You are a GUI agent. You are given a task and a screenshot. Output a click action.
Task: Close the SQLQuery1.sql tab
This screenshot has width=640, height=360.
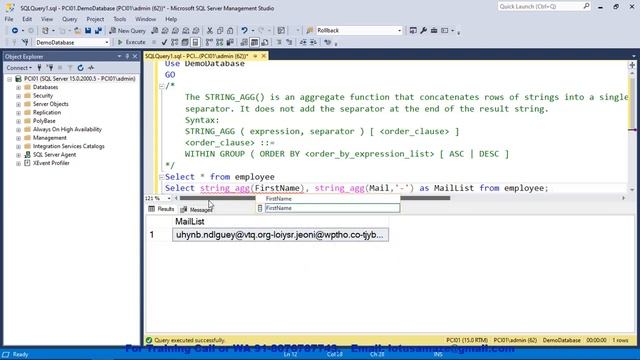click(264, 56)
